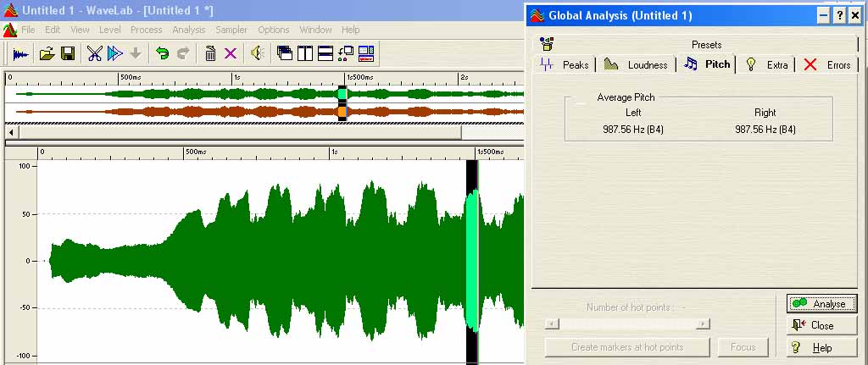Click the trash can delete icon
The height and width of the screenshot is (365, 868).
click(209, 53)
